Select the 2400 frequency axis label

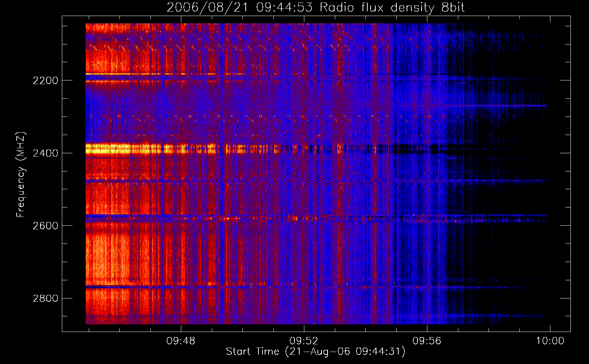(x=46, y=153)
